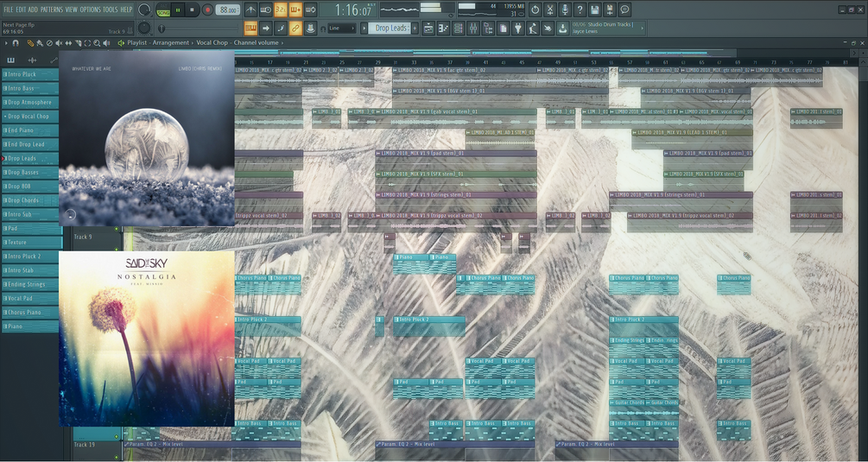Click the tempo tapper icon
The height and width of the screenshot is (462, 868).
click(x=533, y=28)
